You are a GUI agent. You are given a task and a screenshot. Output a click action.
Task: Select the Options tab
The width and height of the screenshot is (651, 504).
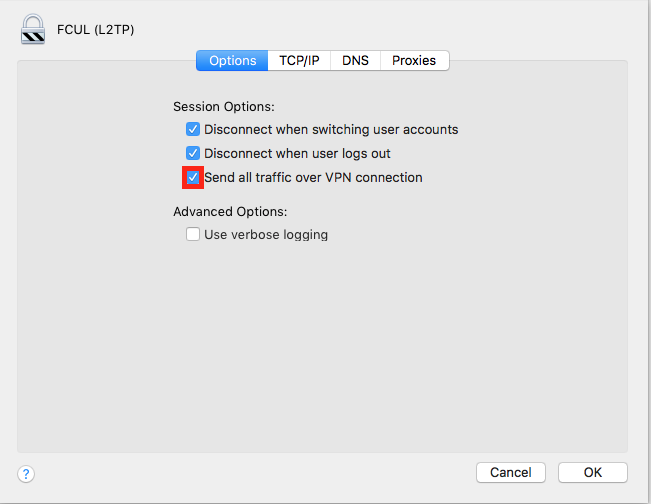(233, 61)
